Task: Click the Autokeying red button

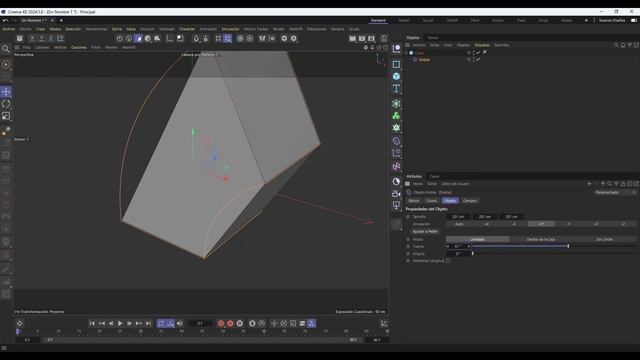Action: click(230, 323)
